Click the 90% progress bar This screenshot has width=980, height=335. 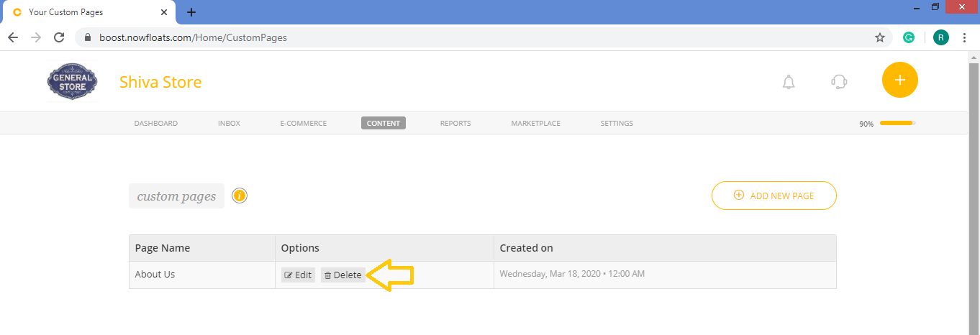897,124
